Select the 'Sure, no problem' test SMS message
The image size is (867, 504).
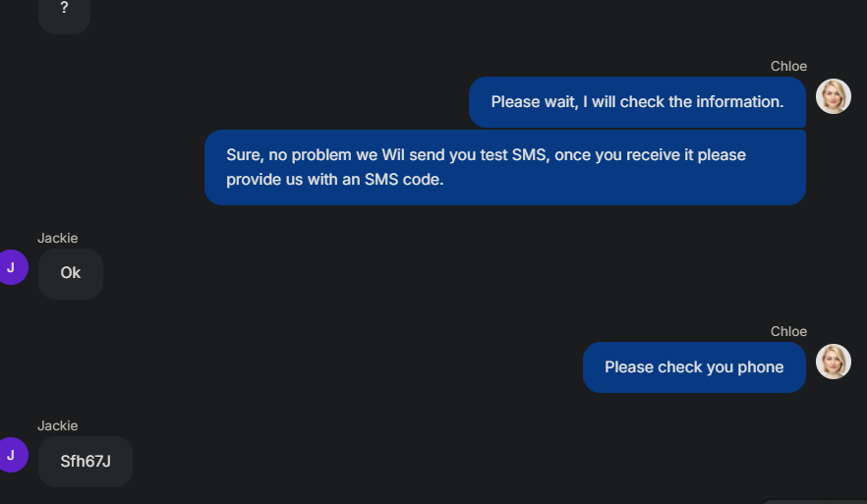[x=505, y=167]
